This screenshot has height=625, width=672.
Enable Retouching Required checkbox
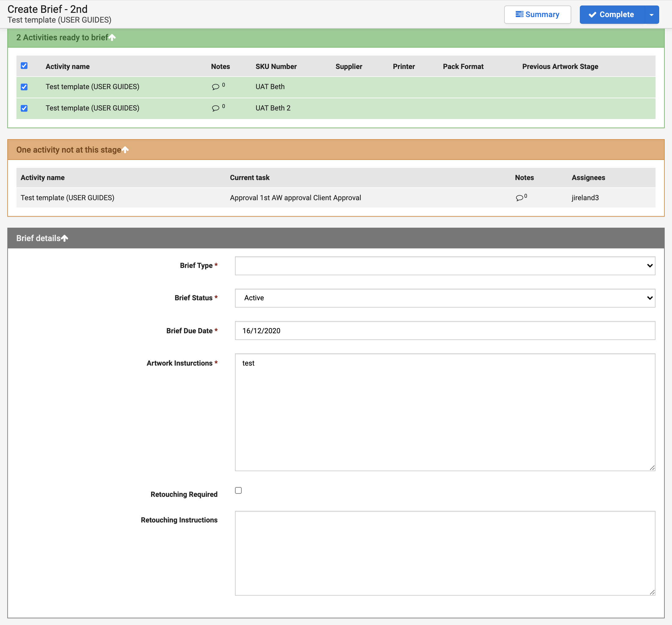[238, 490]
